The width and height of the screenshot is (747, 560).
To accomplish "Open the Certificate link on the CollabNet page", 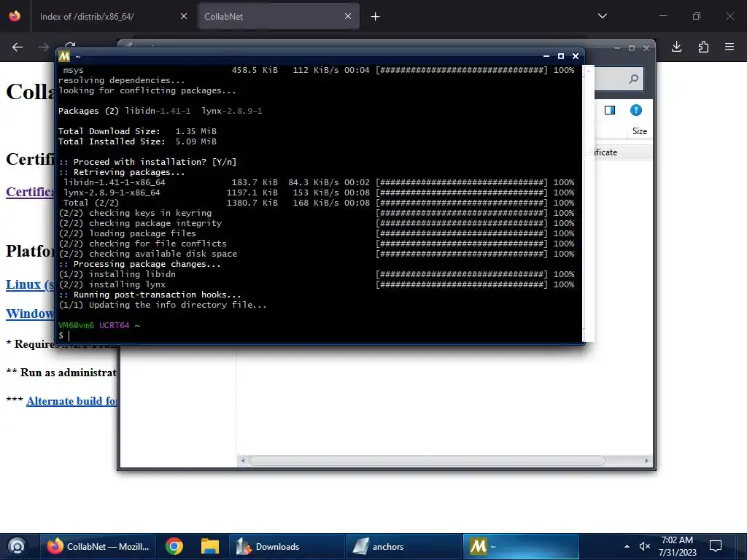I will pyautogui.click(x=30, y=192).
